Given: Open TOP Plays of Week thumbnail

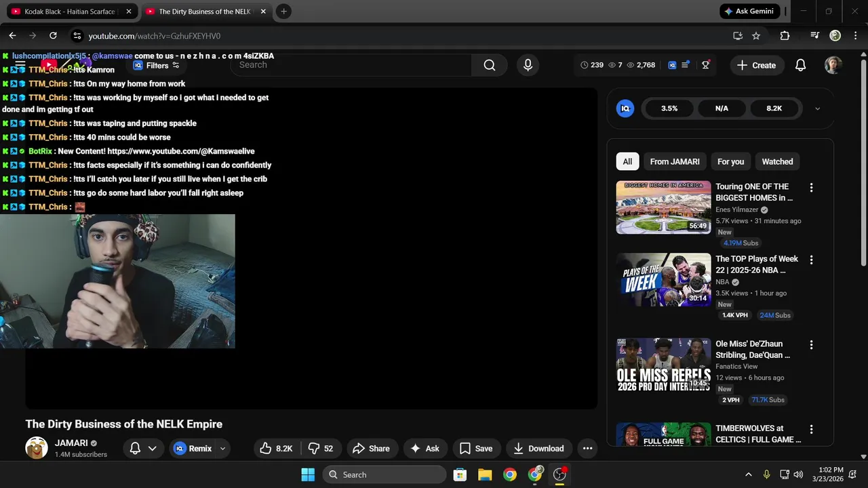Looking at the screenshot, I should [663, 279].
